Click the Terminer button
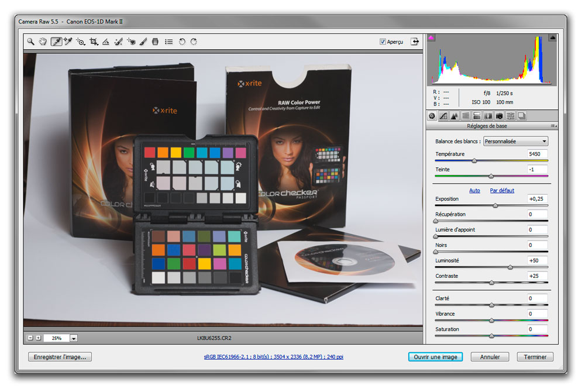Viewport: 585px width, 392px height. (x=535, y=357)
